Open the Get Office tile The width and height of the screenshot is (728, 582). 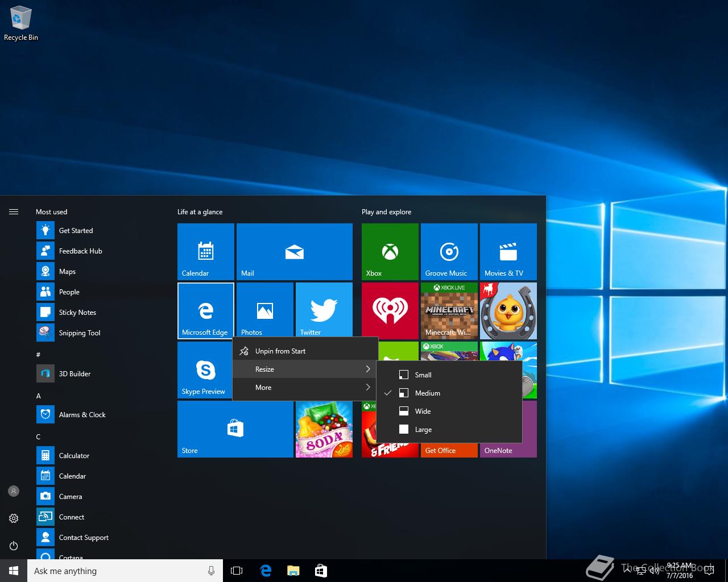tap(449, 450)
